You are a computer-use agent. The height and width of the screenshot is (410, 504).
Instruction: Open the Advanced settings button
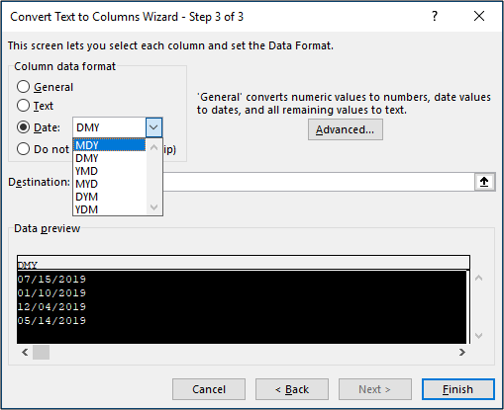[x=345, y=130]
